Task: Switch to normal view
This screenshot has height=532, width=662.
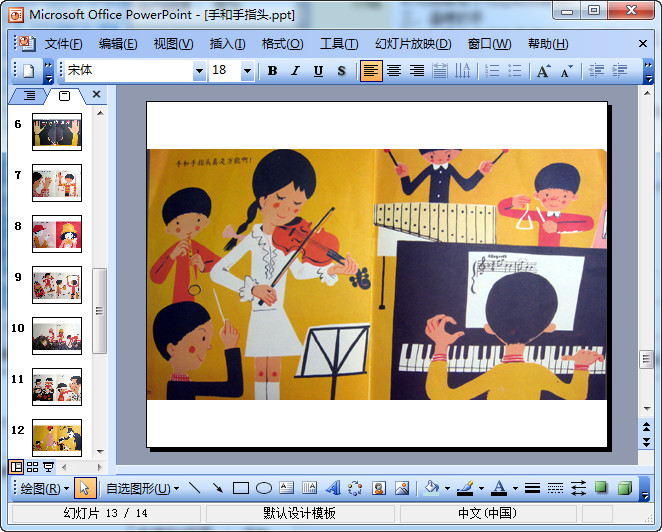Action: tap(16, 467)
